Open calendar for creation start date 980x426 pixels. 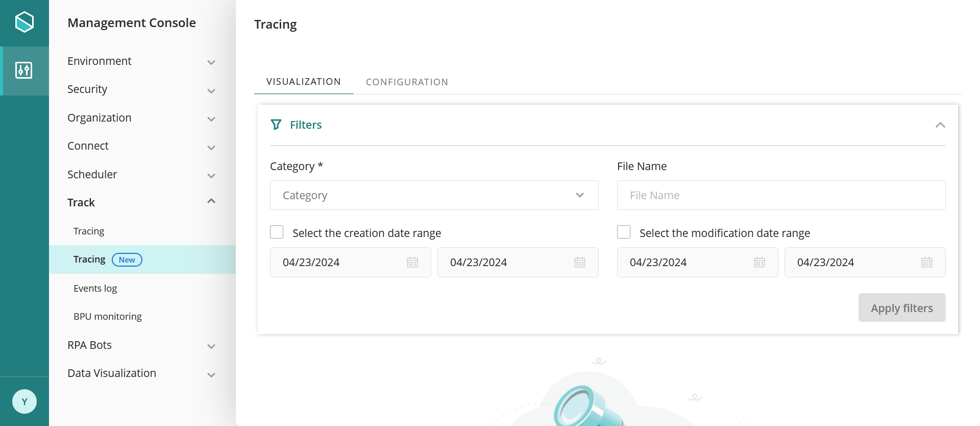pos(412,263)
